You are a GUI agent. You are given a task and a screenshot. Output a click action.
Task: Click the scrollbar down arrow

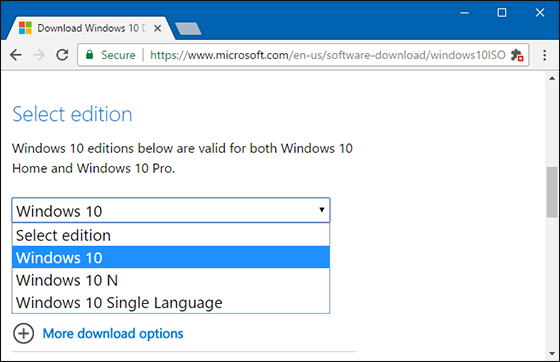point(552,354)
